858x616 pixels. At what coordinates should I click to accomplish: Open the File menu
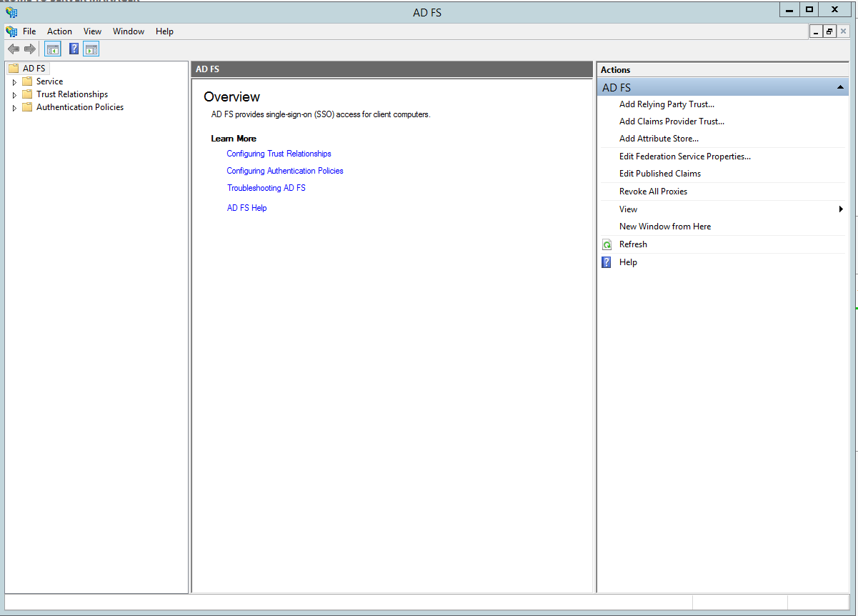(29, 31)
